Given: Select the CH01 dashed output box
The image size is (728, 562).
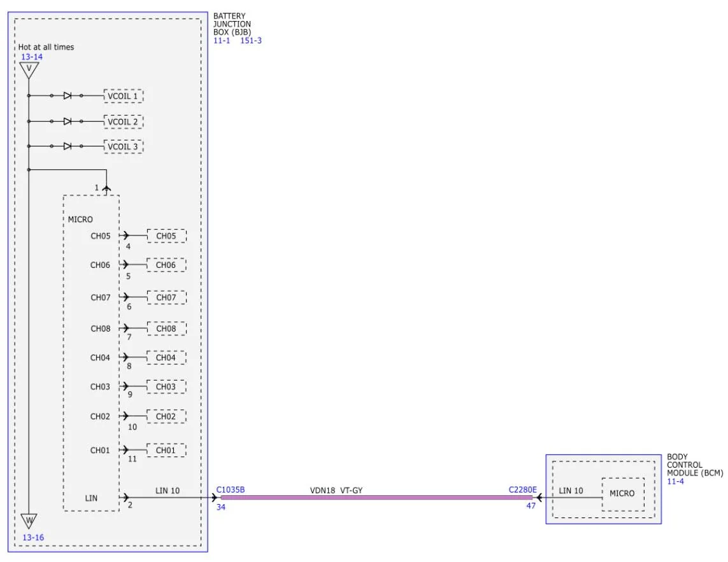Looking at the screenshot, I should coord(166,450).
